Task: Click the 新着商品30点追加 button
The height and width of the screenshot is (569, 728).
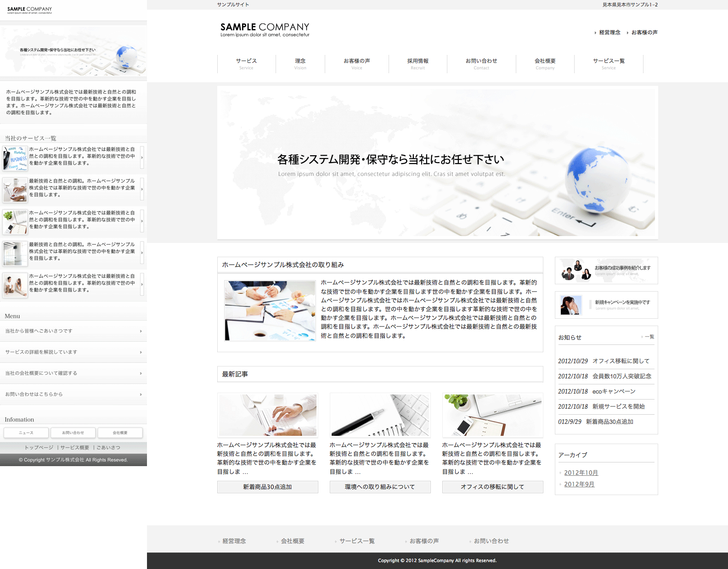Action: pos(267,487)
